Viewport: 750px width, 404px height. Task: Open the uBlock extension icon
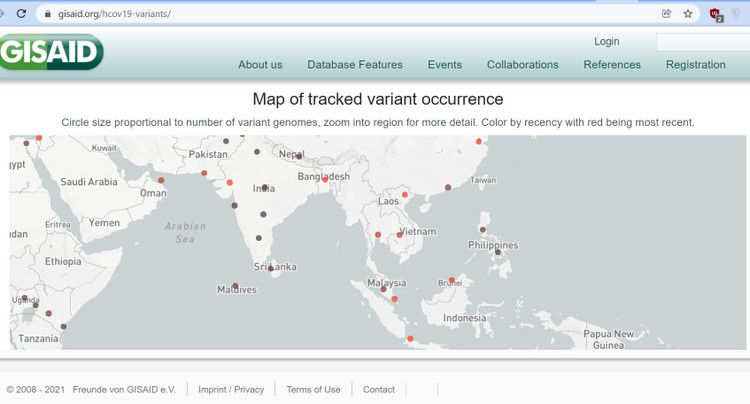point(716,14)
